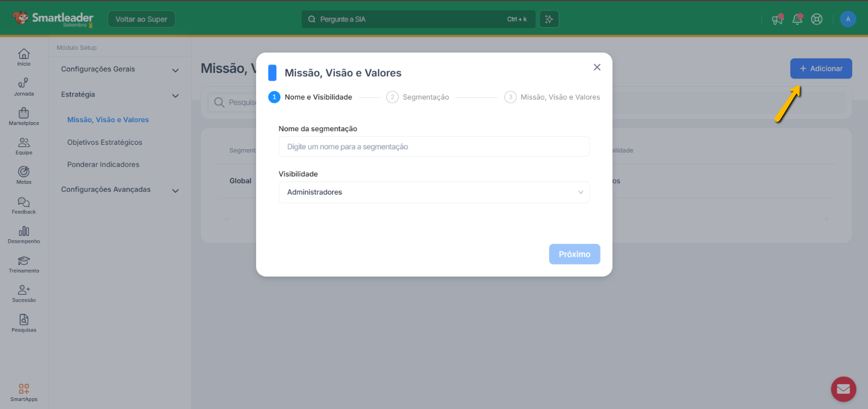
Task: Open the Visibilidade dropdown showing Administradores
Action: 434,192
